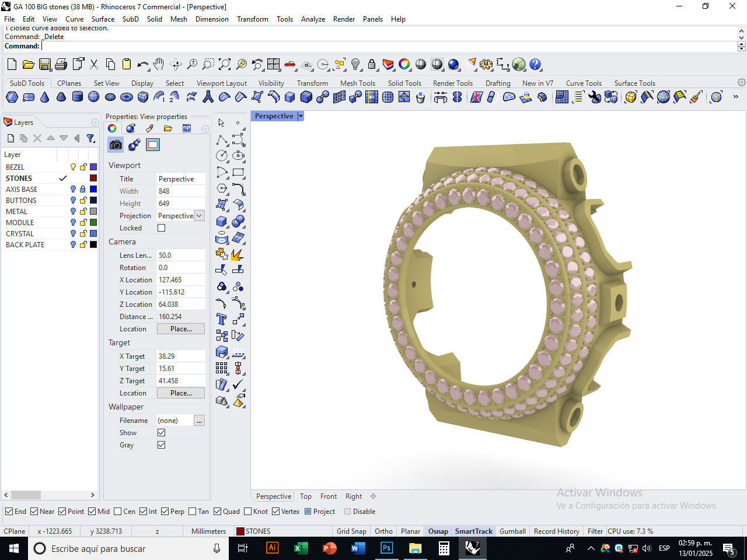Click the Undo arrow icon
747x560 pixels.
(143, 64)
